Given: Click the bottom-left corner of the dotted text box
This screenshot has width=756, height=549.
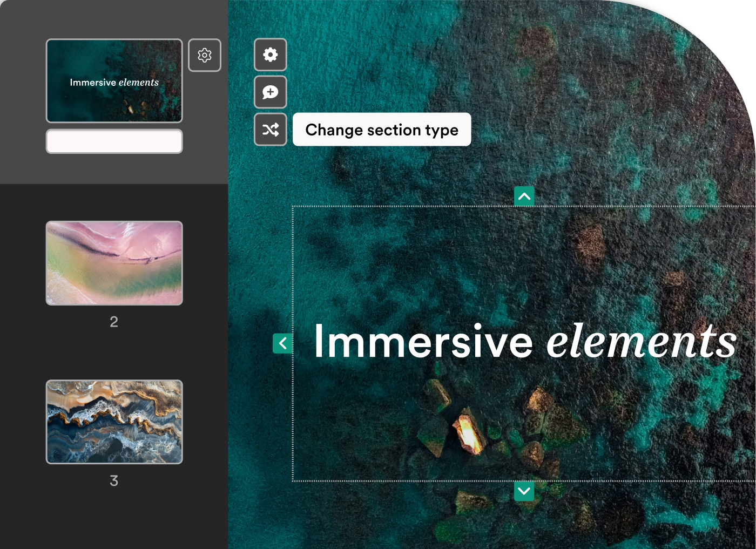Looking at the screenshot, I should (x=293, y=480).
